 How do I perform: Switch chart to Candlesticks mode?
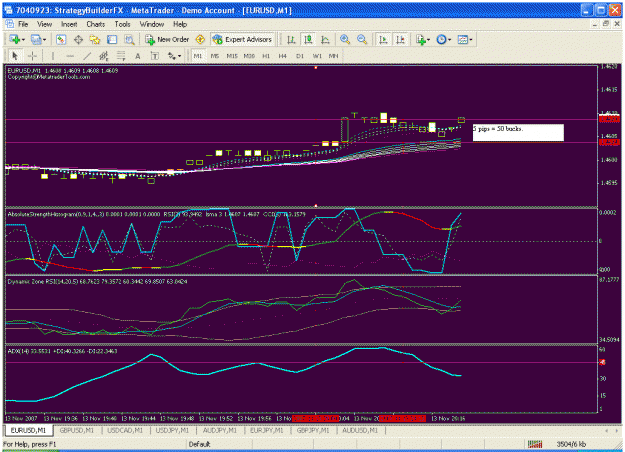308,39
